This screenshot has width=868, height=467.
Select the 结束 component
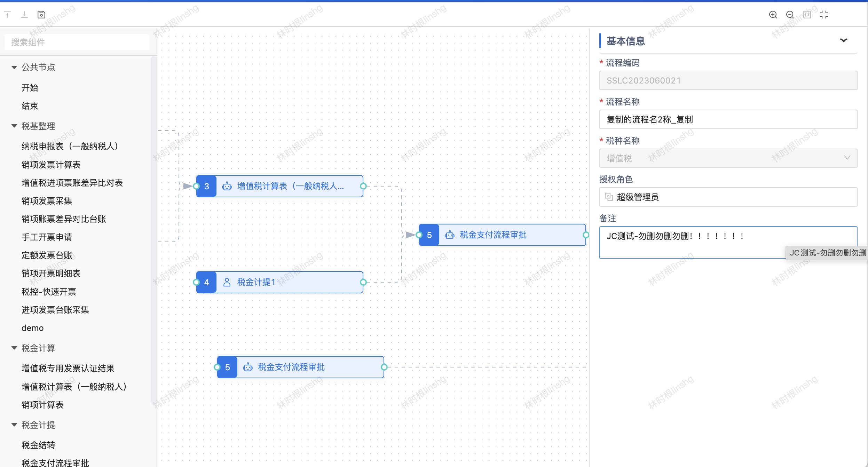point(30,106)
